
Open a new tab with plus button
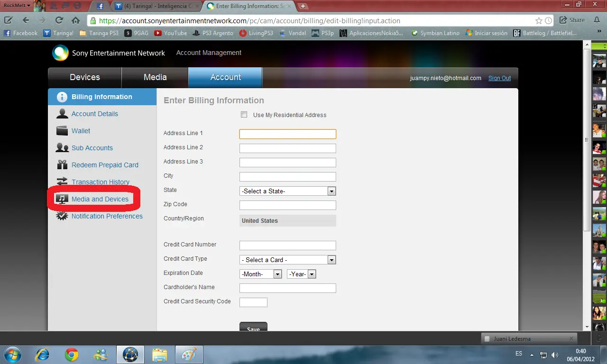[x=303, y=6]
